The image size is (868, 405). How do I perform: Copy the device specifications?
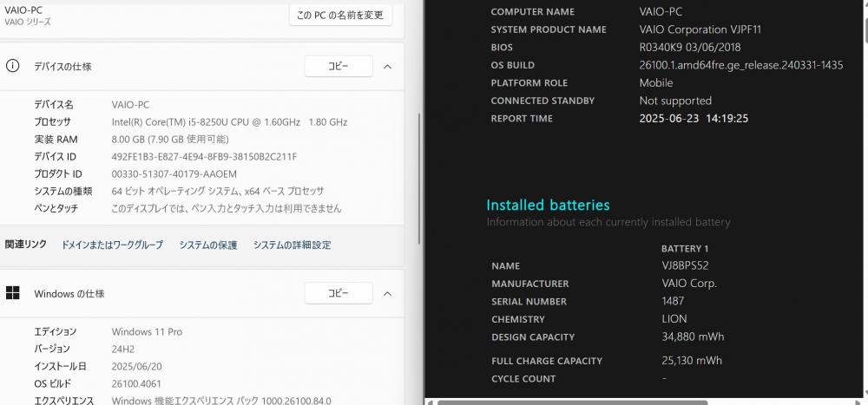tap(339, 67)
